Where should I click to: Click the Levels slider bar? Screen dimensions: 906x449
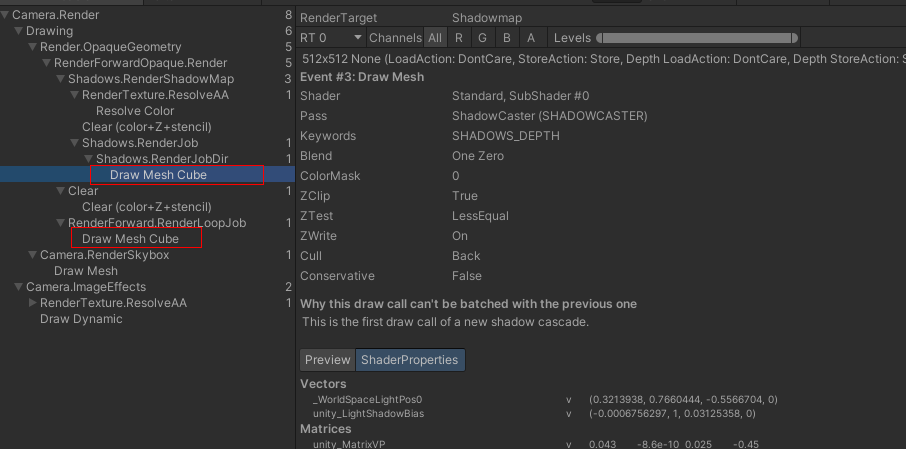697,38
